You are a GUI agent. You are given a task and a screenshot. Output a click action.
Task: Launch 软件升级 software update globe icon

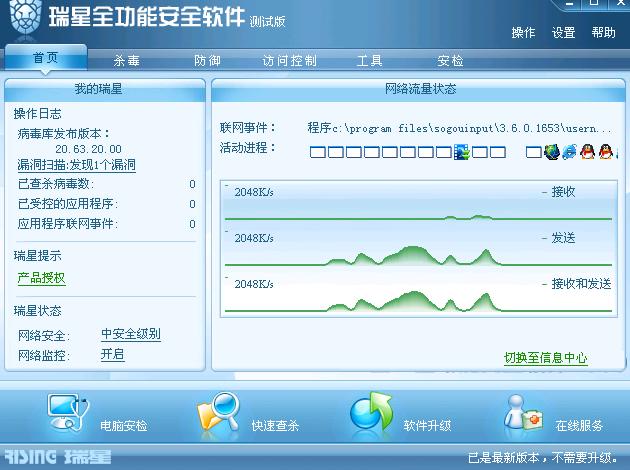(x=371, y=412)
